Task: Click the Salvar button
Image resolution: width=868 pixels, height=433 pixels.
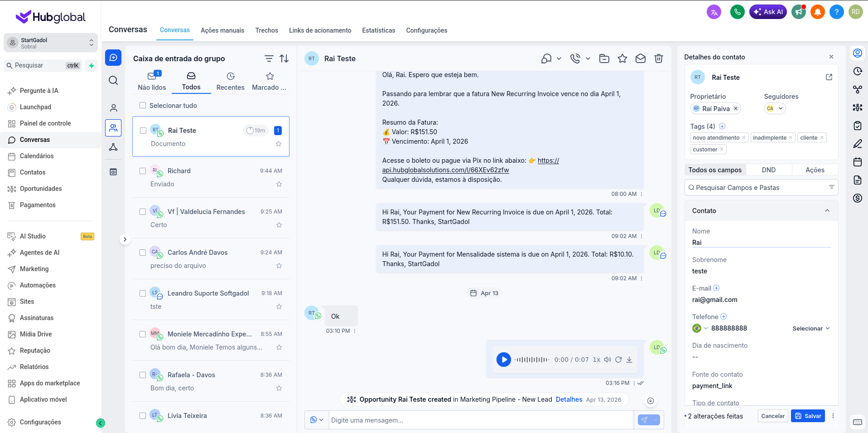Action: click(x=808, y=416)
